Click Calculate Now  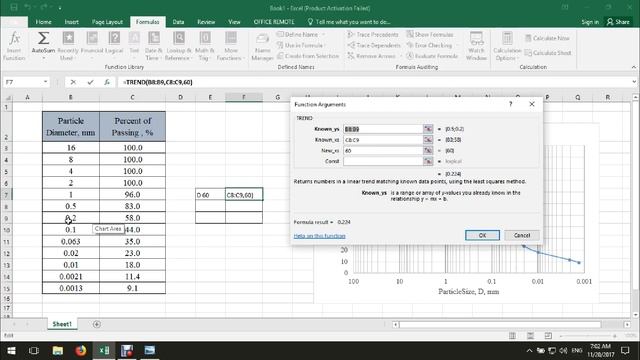(x=547, y=38)
